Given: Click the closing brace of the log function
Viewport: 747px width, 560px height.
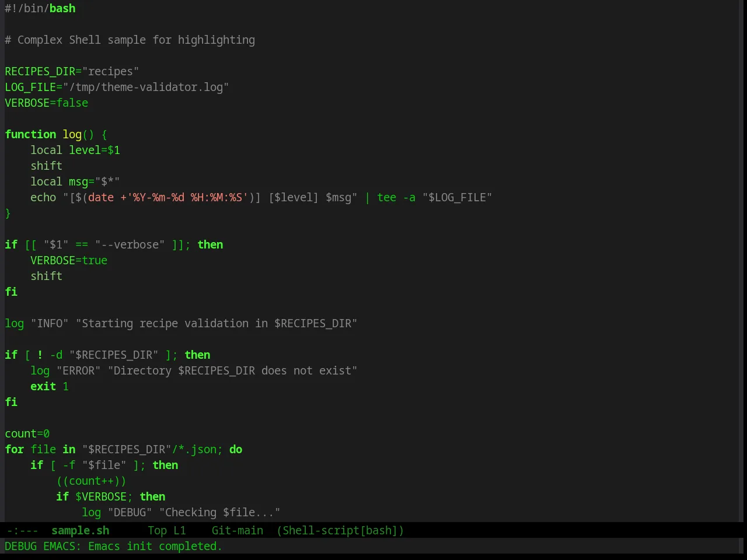Looking at the screenshot, I should pyautogui.click(x=8, y=213).
